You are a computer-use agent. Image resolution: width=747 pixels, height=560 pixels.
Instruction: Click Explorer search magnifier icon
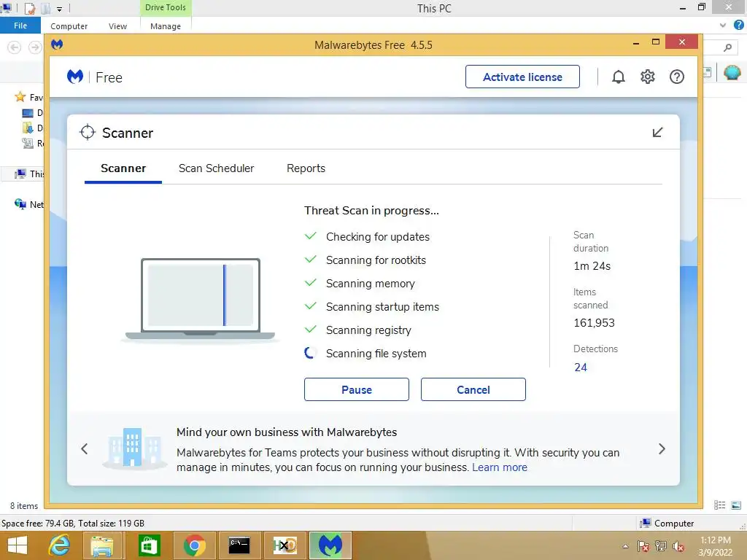click(x=727, y=47)
